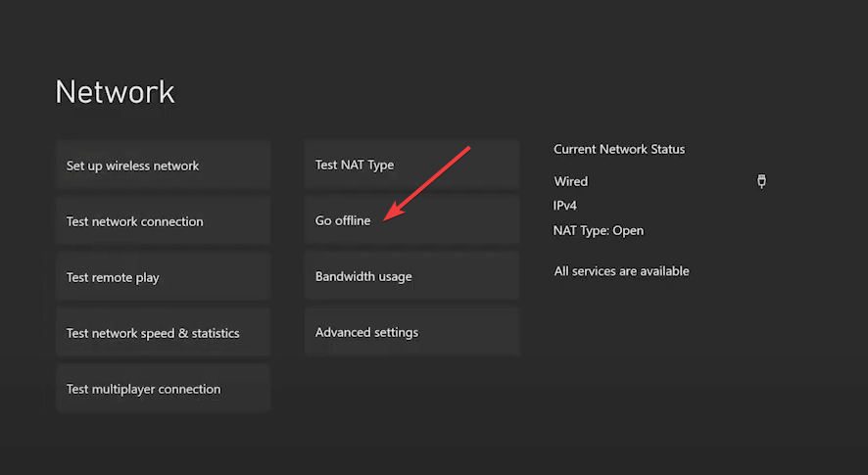868x475 pixels.
Task: Click the wired ethernet connection icon
Action: (762, 181)
